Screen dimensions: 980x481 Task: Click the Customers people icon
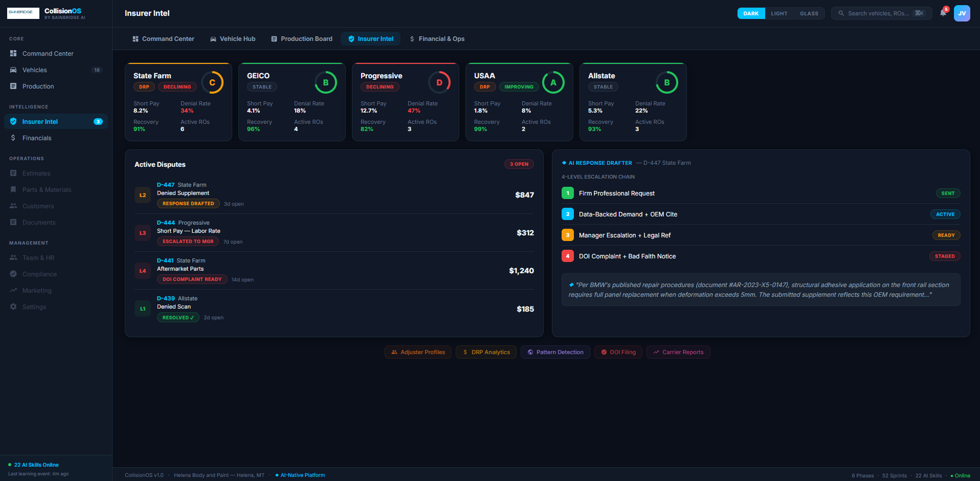pos(13,206)
